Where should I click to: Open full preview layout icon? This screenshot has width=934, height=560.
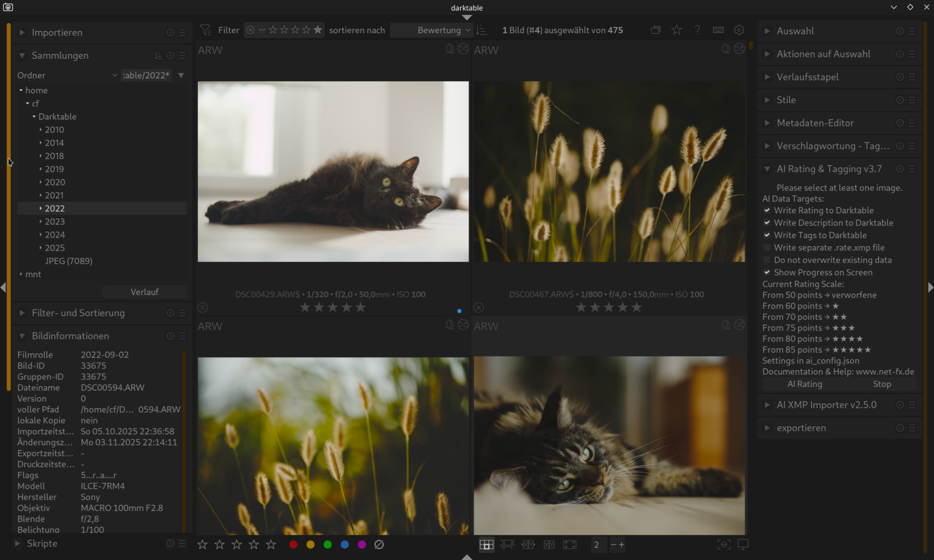pyautogui.click(x=570, y=545)
